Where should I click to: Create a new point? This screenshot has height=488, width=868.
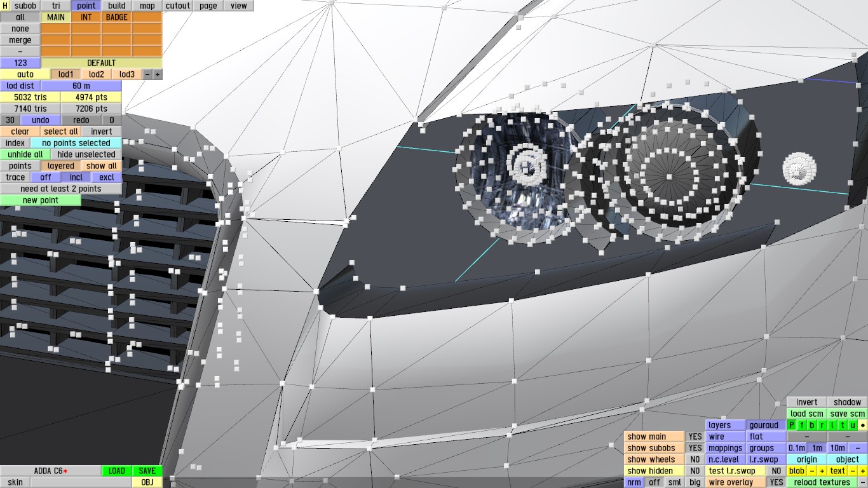pyautogui.click(x=41, y=200)
